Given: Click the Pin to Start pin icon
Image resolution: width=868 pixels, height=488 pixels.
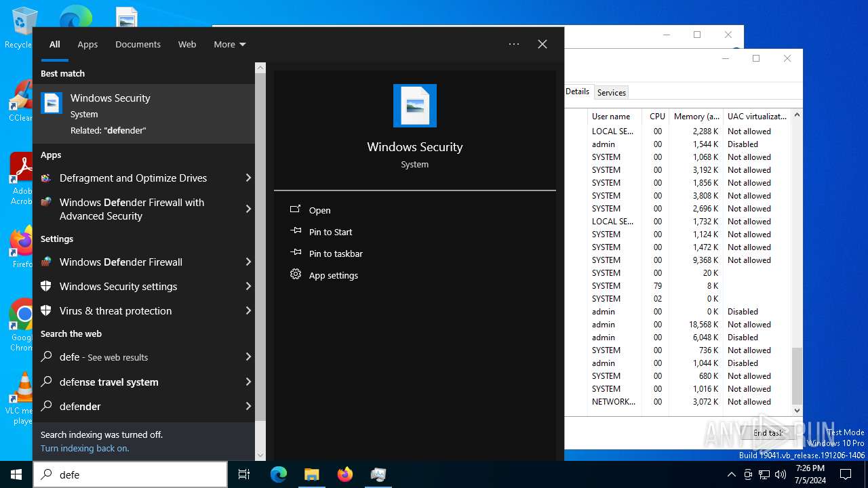Looking at the screenshot, I should click(x=296, y=231).
